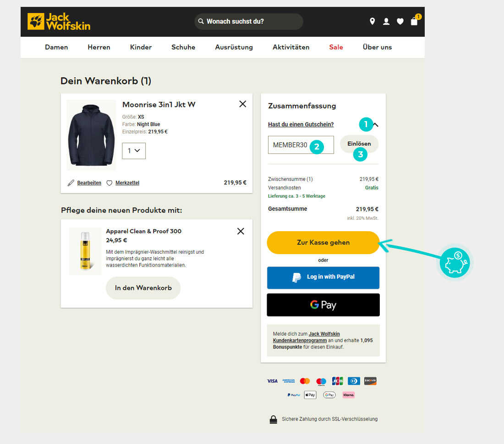504x444 pixels.
Task: Click the Night Blue color value
Action: 148,124
